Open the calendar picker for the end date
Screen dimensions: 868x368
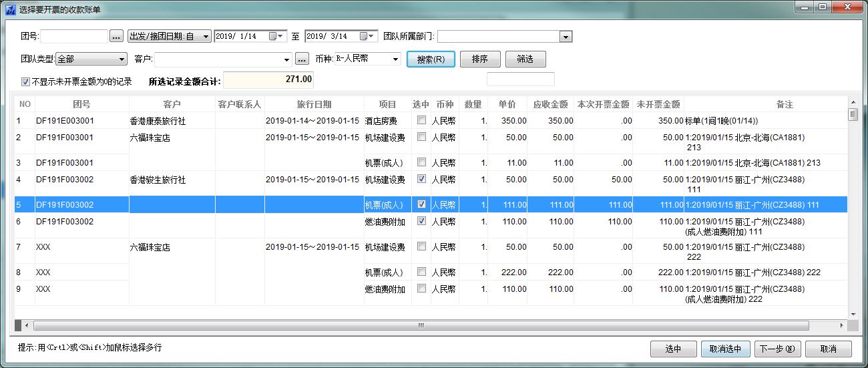(364, 37)
